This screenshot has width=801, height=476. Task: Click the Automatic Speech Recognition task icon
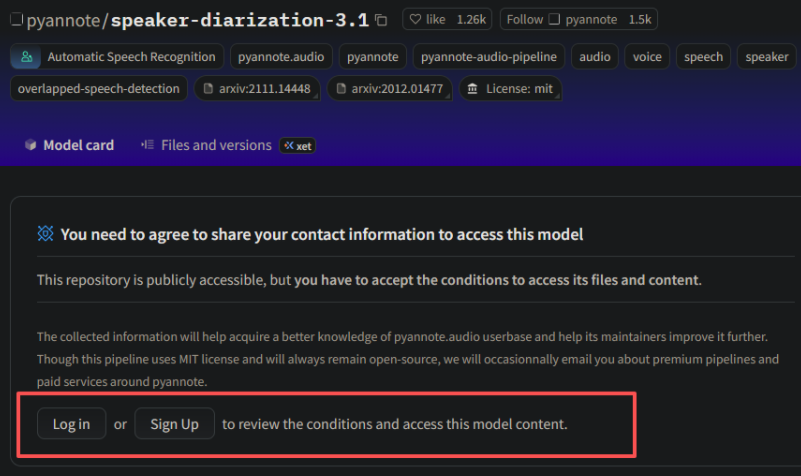[27, 57]
